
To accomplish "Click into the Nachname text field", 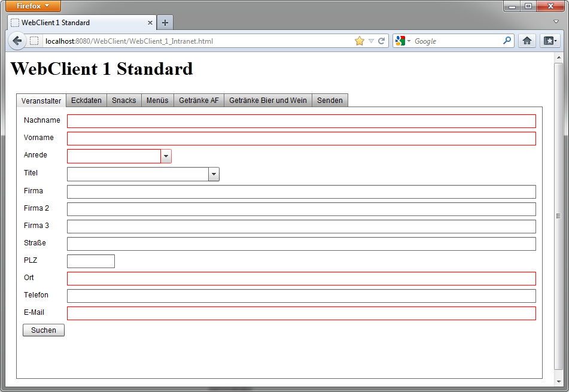I will click(301, 121).
